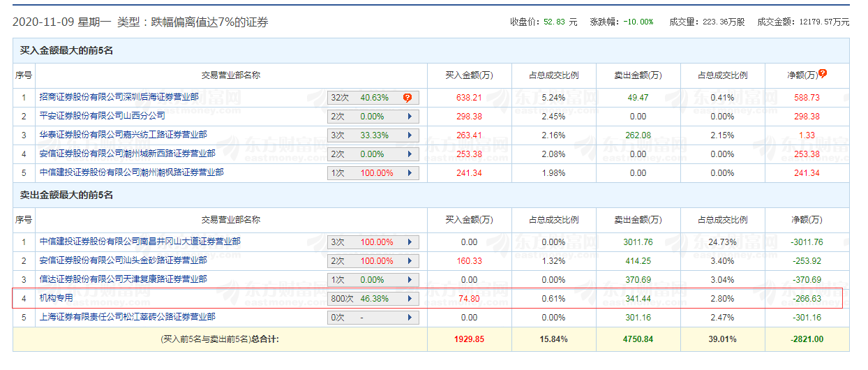Screen dimensions: 868x370
Task: Expand arrow for 安信证券 潮州城新西路 stats
Action: tap(409, 154)
